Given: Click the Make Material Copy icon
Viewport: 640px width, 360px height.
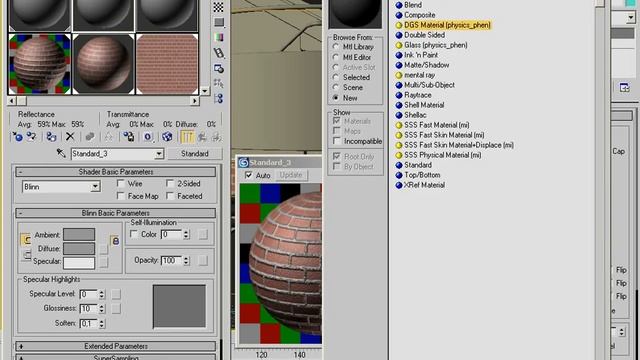Looking at the screenshot, I should (90, 137).
